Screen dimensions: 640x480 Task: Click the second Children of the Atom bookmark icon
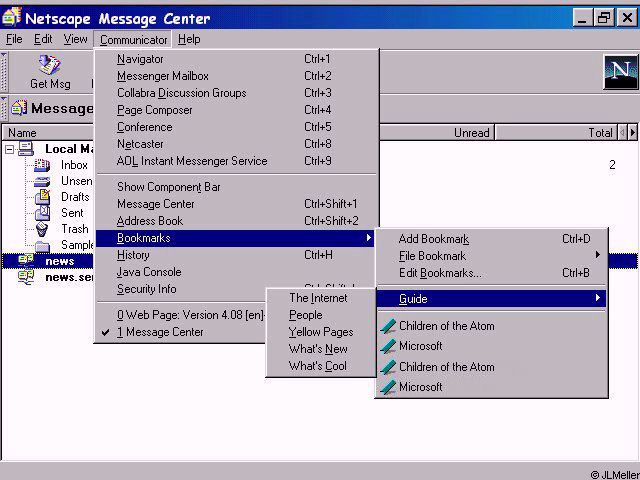388,367
